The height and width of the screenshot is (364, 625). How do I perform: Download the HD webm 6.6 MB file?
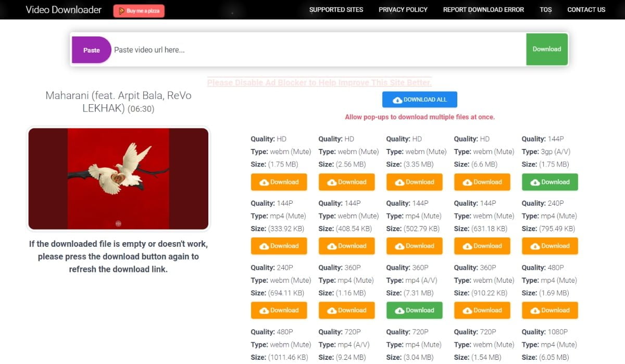tap(482, 182)
